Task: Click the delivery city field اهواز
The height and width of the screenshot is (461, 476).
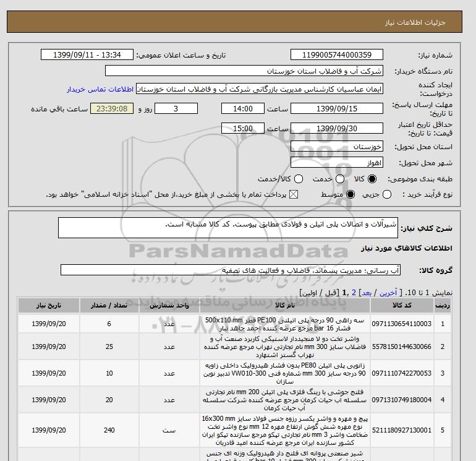Action: click(x=337, y=163)
